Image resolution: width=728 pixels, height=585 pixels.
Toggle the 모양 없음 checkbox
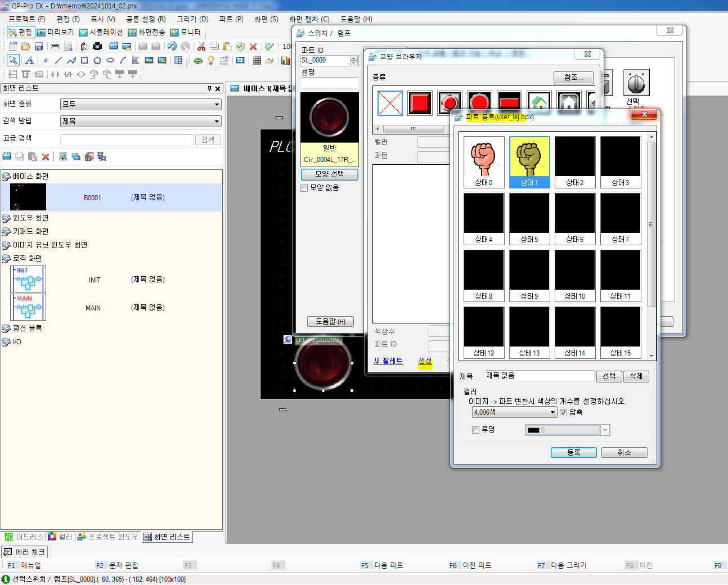pyautogui.click(x=304, y=188)
